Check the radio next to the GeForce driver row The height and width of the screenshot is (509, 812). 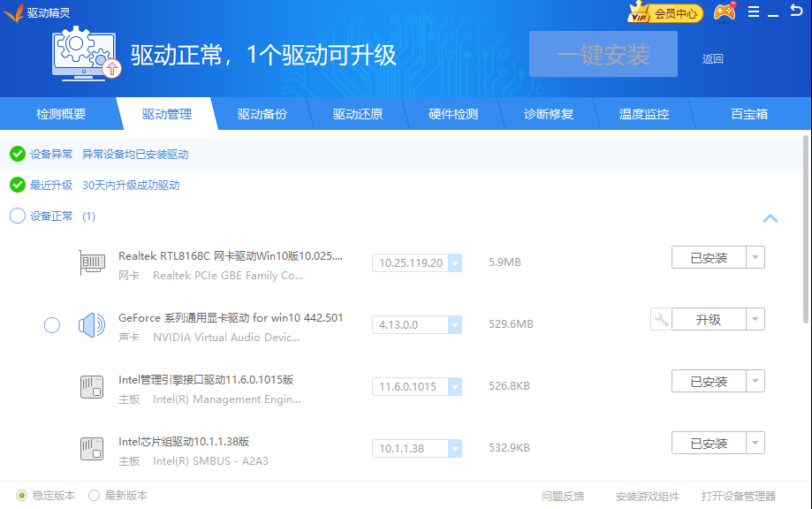tap(51, 325)
